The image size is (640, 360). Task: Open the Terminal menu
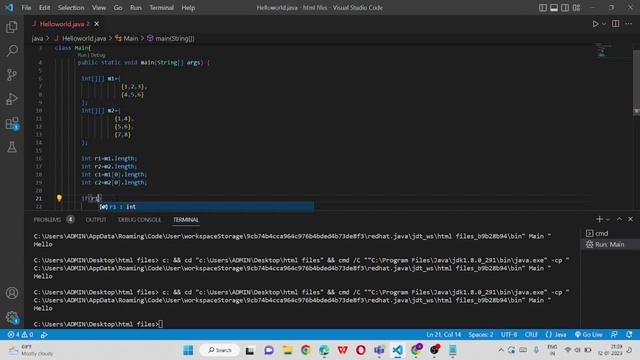(162, 8)
